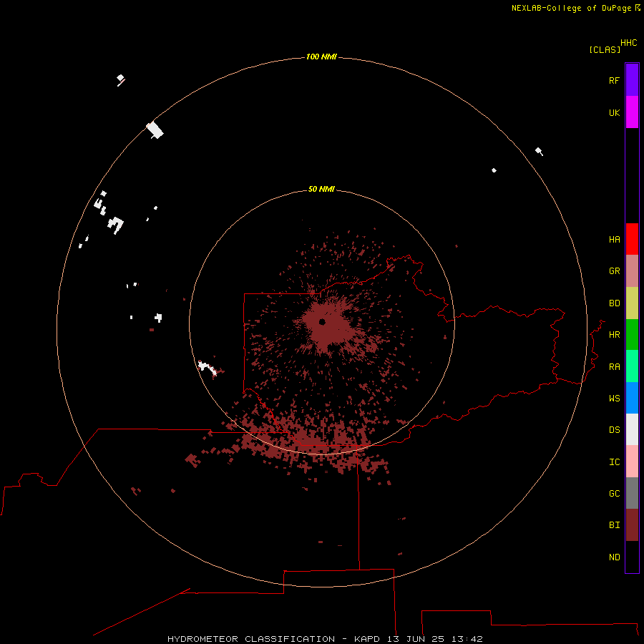This screenshot has height=644, width=644.
Task: Select the GR pink-brown legend color
Action: point(632,271)
